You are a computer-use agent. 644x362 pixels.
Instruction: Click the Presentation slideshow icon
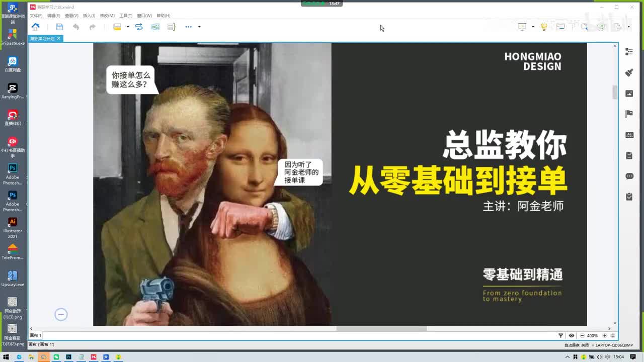[522, 27]
